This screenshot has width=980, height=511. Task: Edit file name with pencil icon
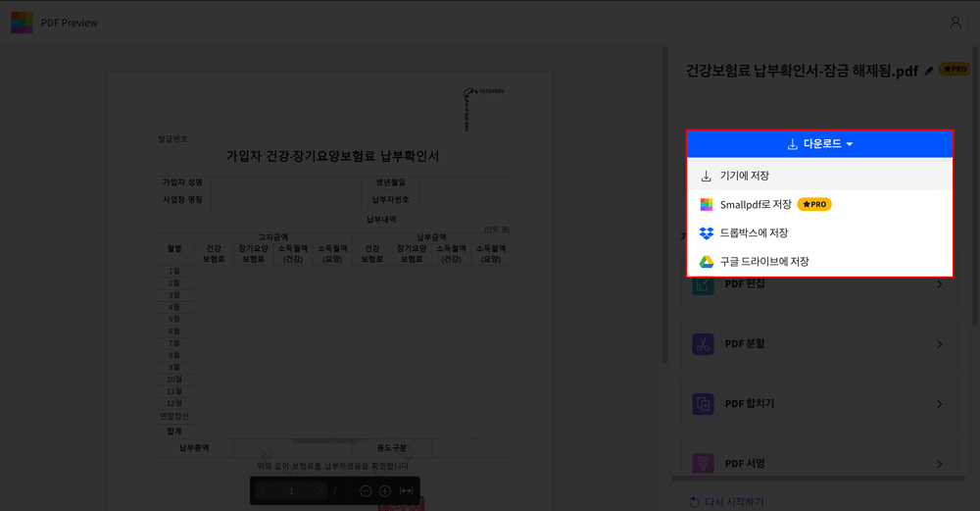point(929,71)
